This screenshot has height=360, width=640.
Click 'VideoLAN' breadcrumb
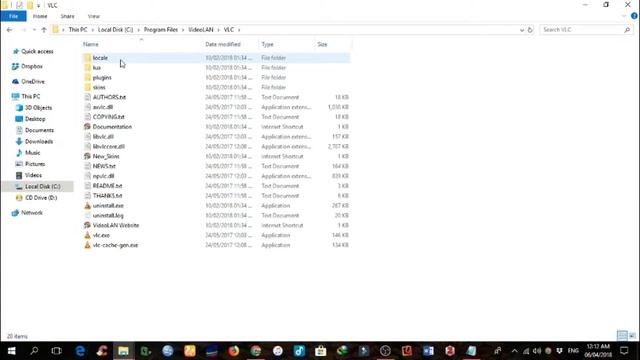[x=200, y=30]
